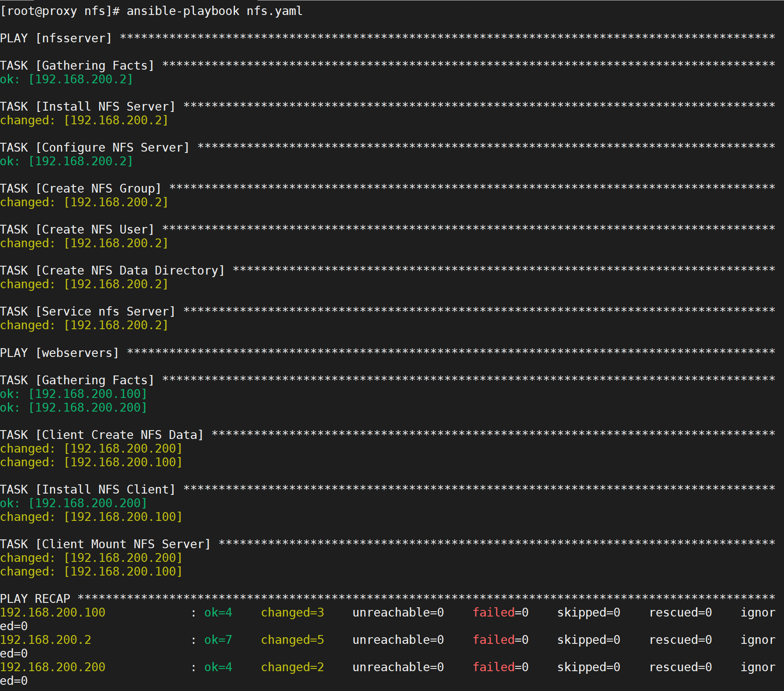Click the 'ansible-playbook nfs.yaml' command text

point(215,11)
